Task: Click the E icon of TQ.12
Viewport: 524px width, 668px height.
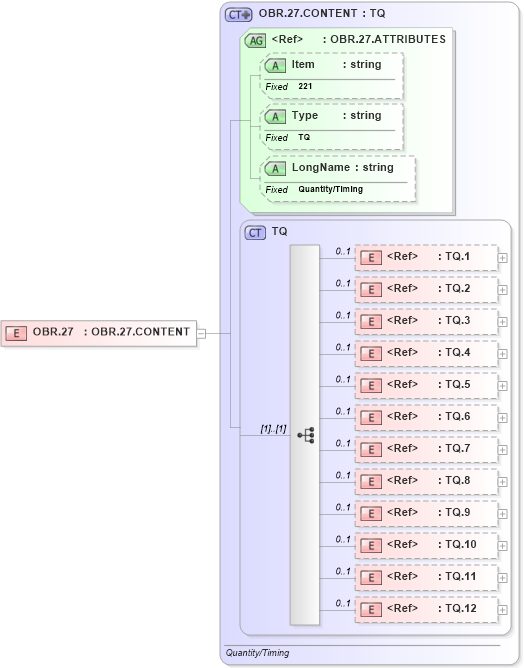Action: (371, 610)
